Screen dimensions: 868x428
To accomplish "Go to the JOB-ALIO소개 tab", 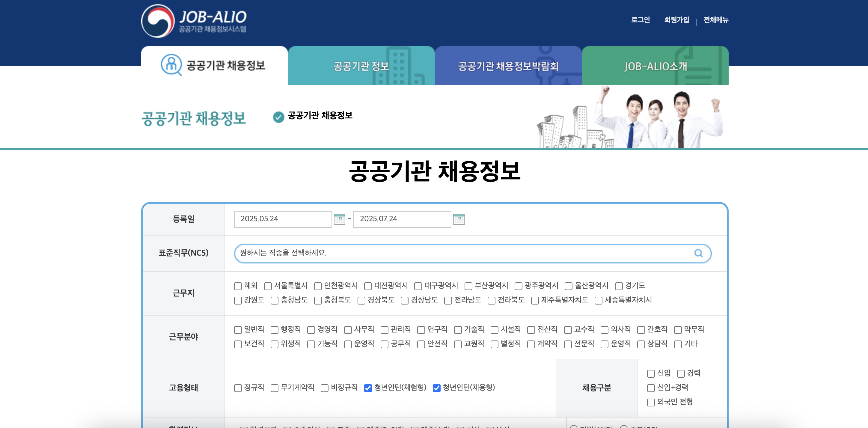I will [x=655, y=66].
